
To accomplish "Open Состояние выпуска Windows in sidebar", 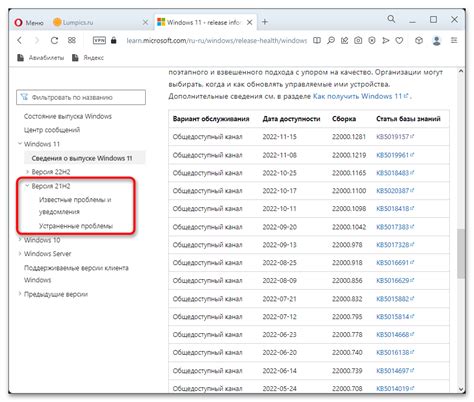I will click(68, 116).
